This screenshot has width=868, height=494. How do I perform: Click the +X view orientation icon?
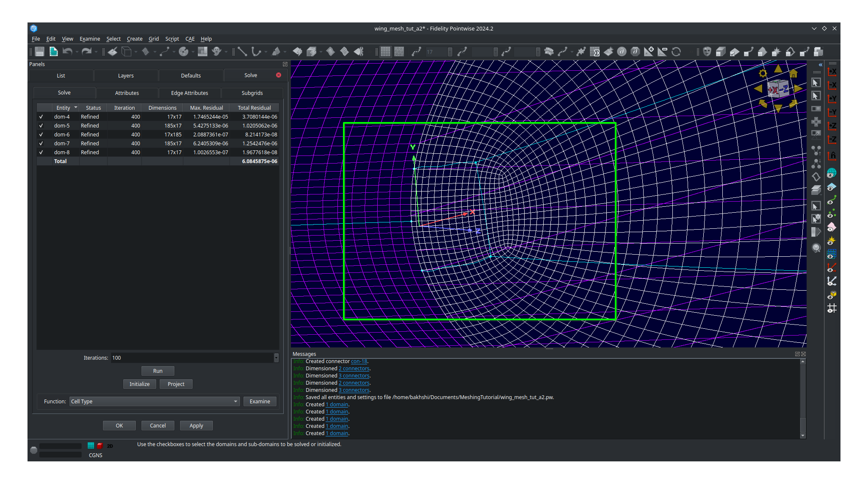tap(832, 72)
